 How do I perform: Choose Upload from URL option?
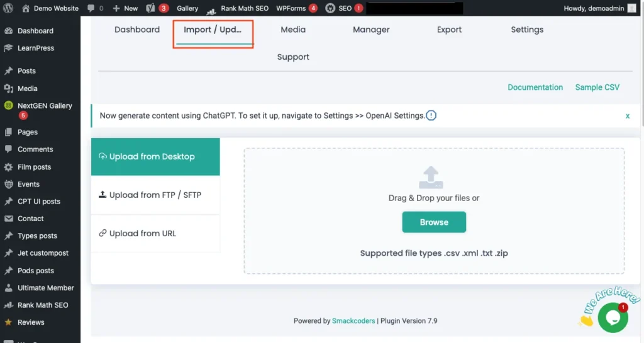click(x=143, y=233)
